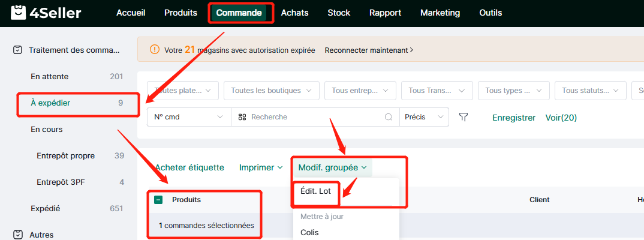The image size is (644, 240).
Task: Expand the Tous entrepôts filter dropdown
Action: tap(360, 91)
